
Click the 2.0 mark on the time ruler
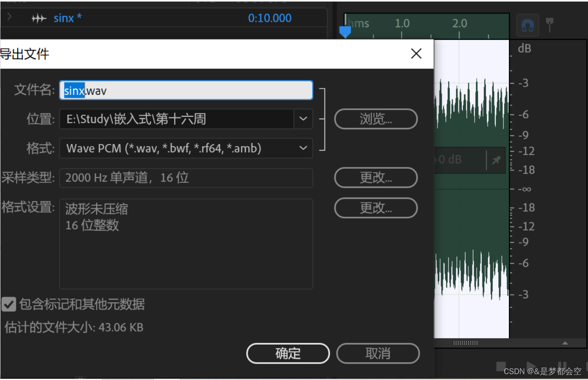[460, 23]
